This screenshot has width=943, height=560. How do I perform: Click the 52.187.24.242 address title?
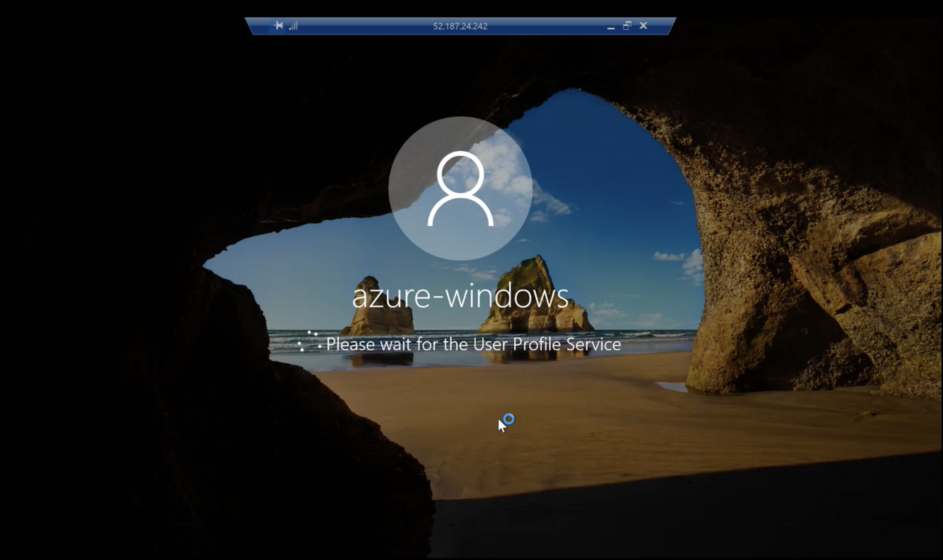460,26
